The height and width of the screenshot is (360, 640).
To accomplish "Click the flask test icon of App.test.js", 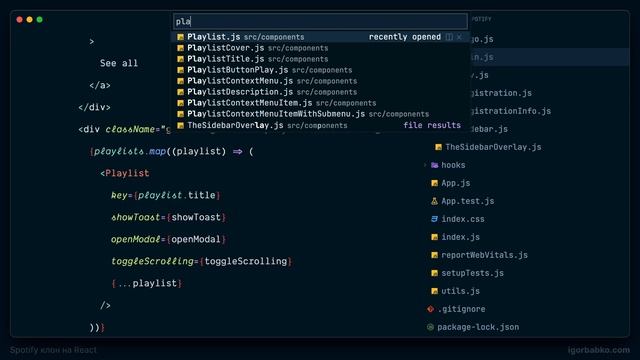I will click(434, 201).
